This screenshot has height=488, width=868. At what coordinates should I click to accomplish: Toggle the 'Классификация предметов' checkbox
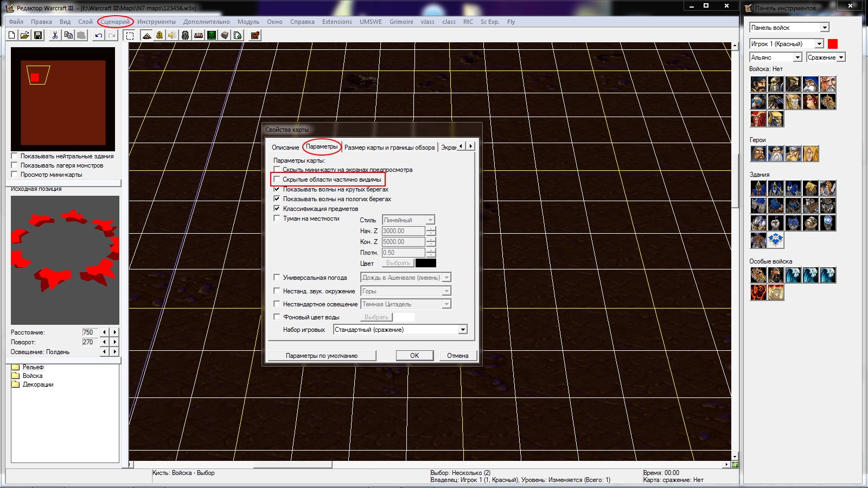tap(277, 209)
